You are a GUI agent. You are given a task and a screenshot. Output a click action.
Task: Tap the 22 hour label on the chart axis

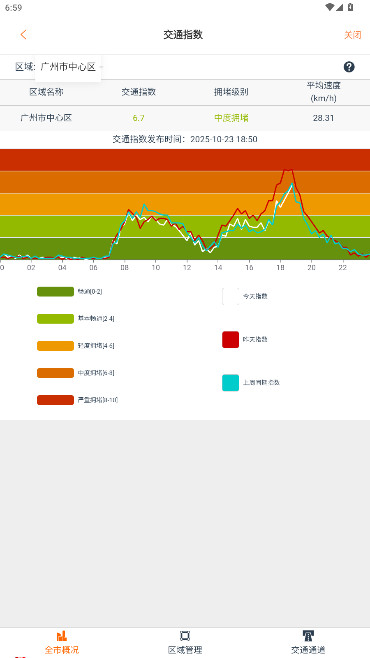point(342,268)
